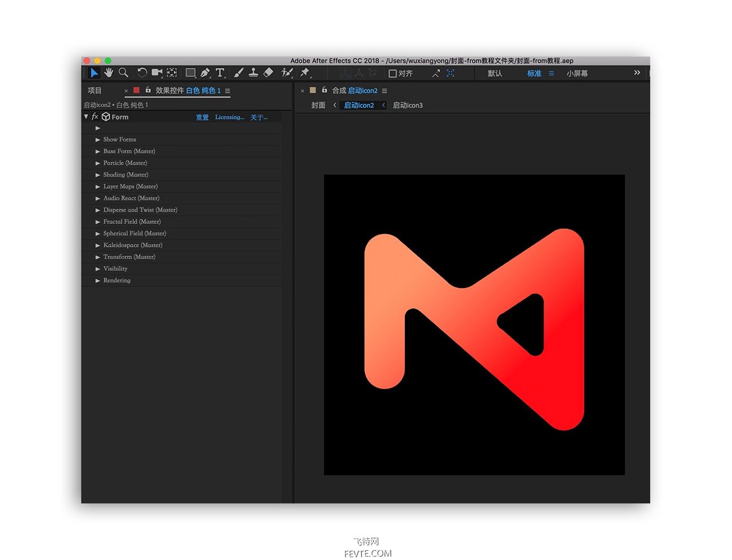The width and height of the screenshot is (732, 560).
Task: Select the Zoom magnifier tool
Action: [124, 73]
